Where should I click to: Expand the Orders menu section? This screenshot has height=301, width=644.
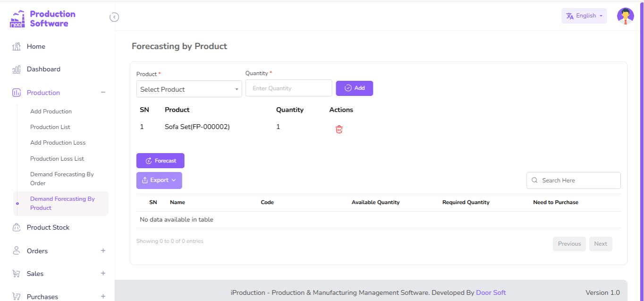(103, 250)
